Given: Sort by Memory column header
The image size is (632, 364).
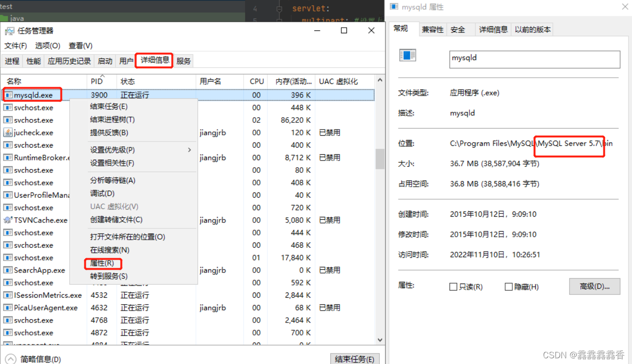Looking at the screenshot, I should click(x=291, y=81).
